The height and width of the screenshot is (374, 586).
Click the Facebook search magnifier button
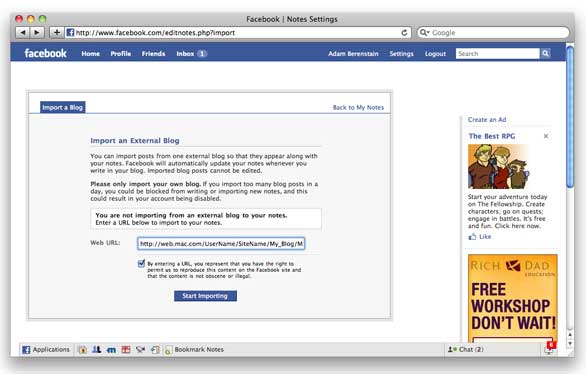[x=545, y=53]
